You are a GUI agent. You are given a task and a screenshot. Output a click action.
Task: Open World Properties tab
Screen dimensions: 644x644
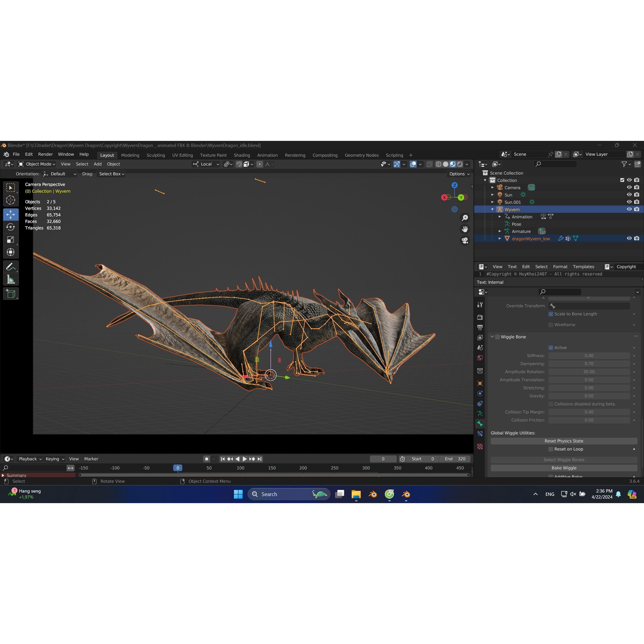(x=480, y=357)
